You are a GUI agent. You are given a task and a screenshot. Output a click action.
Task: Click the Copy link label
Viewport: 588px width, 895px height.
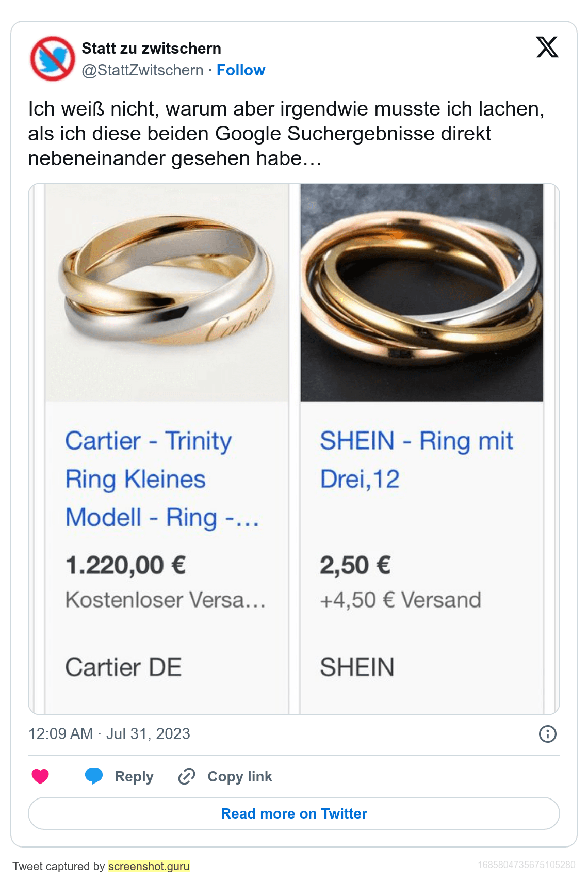[239, 777]
